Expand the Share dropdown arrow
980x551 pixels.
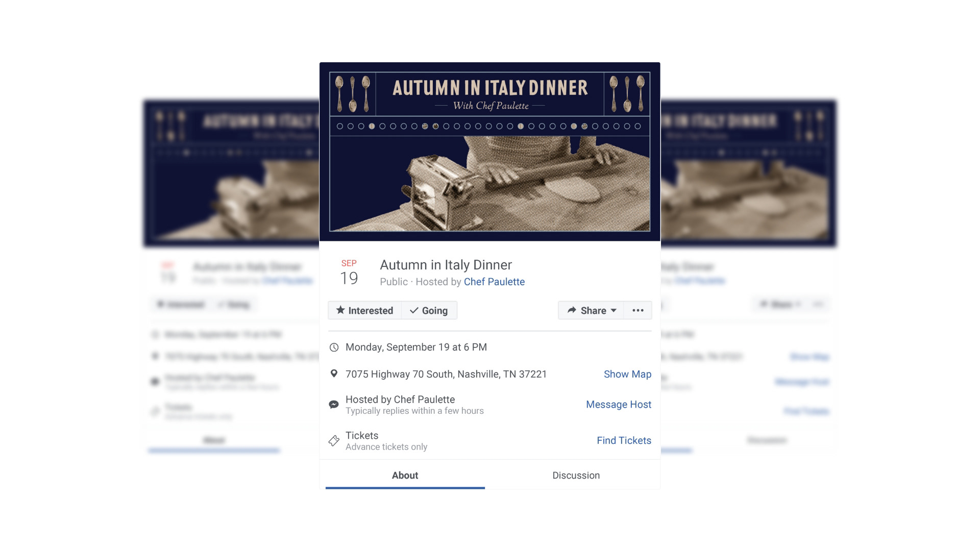(x=614, y=310)
